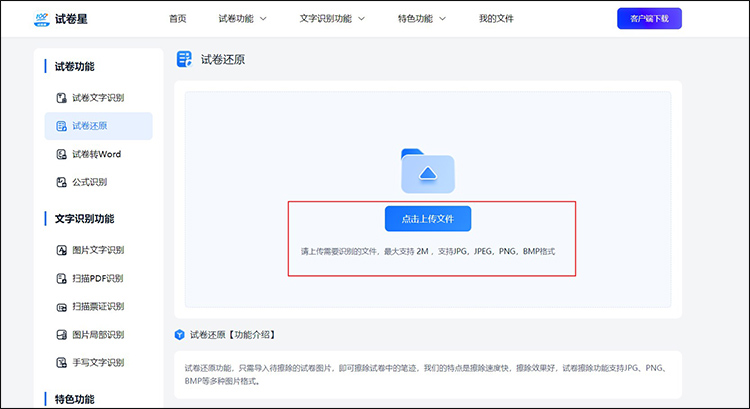Click the 试卷星 logo icon
This screenshot has height=409, width=750.
click(x=42, y=19)
